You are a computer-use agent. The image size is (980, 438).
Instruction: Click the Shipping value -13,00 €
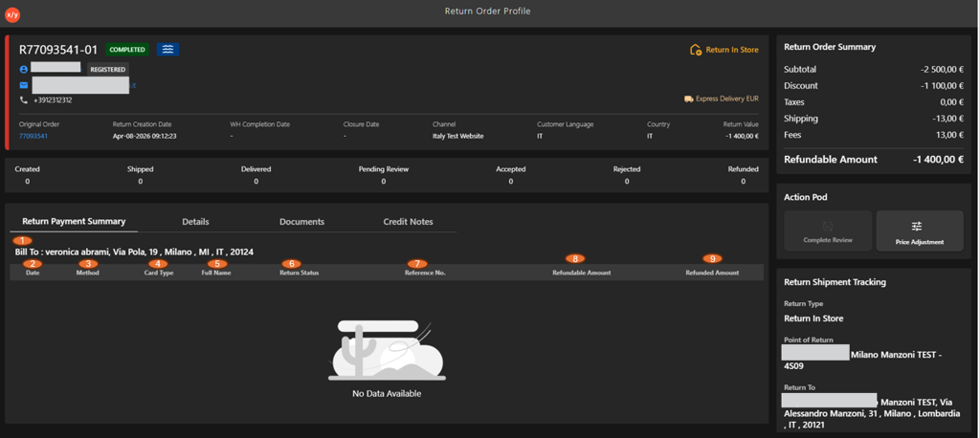(x=947, y=118)
